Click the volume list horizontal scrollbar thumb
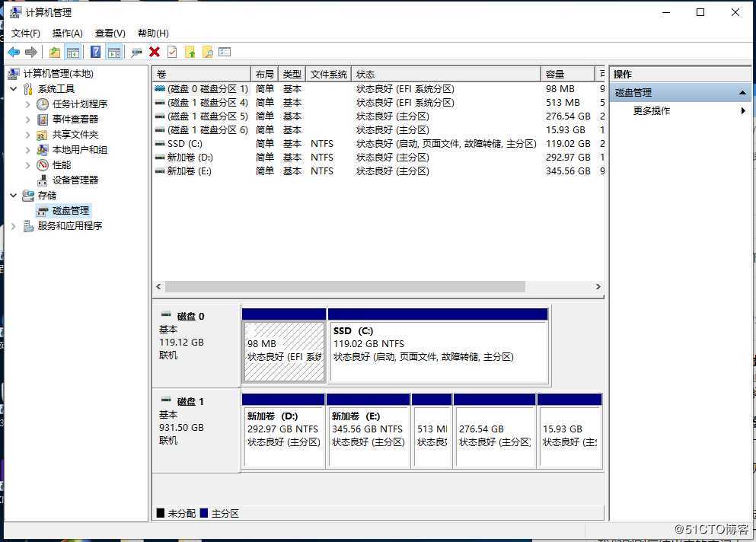The height and width of the screenshot is (542, 756). [x=345, y=287]
